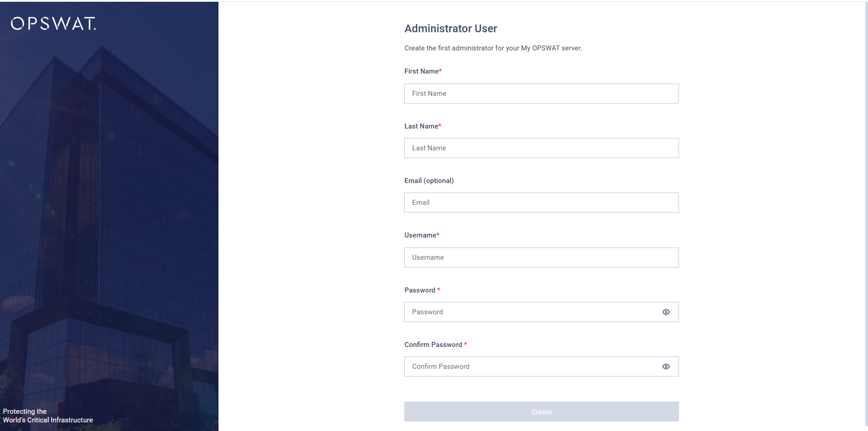The image size is (868, 431).
Task: Click the 'Username*' label
Action: tap(422, 235)
